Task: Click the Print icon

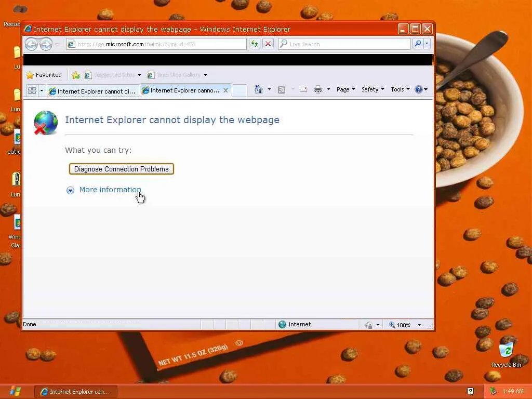Action: click(318, 89)
